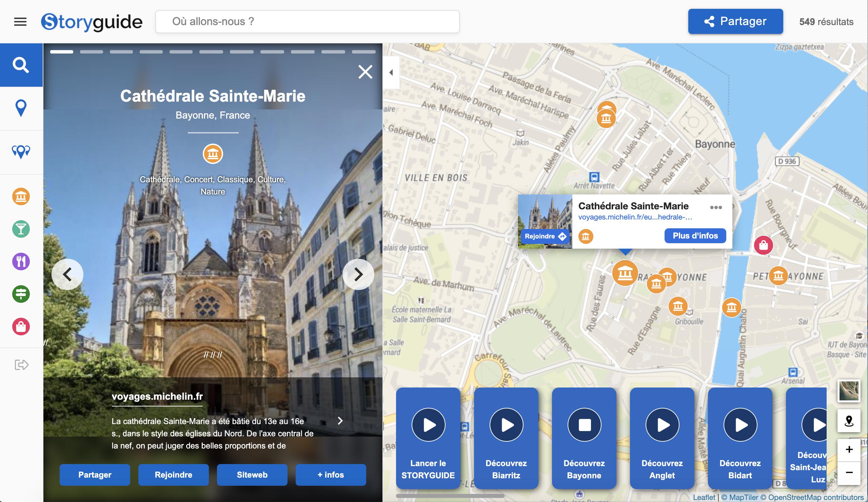Toggle the dark green signpost category filter
Viewport: 868px width, 502px height.
click(x=21, y=294)
